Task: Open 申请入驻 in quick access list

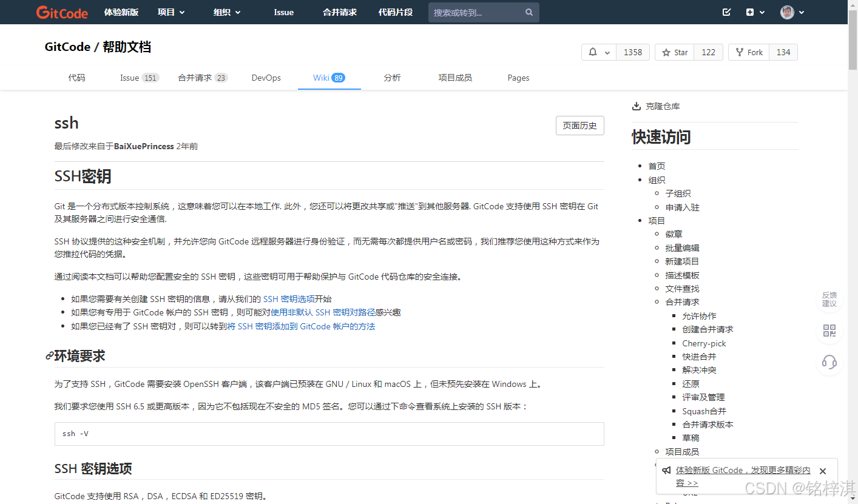Action: click(682, 207)
